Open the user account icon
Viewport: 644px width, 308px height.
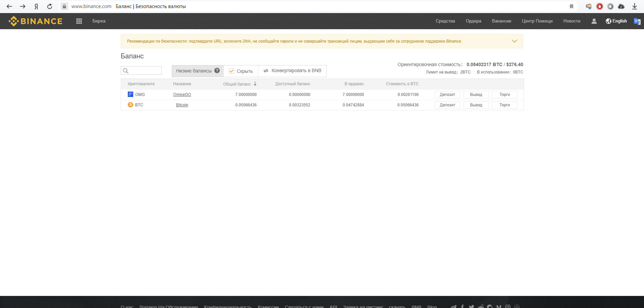594,21
